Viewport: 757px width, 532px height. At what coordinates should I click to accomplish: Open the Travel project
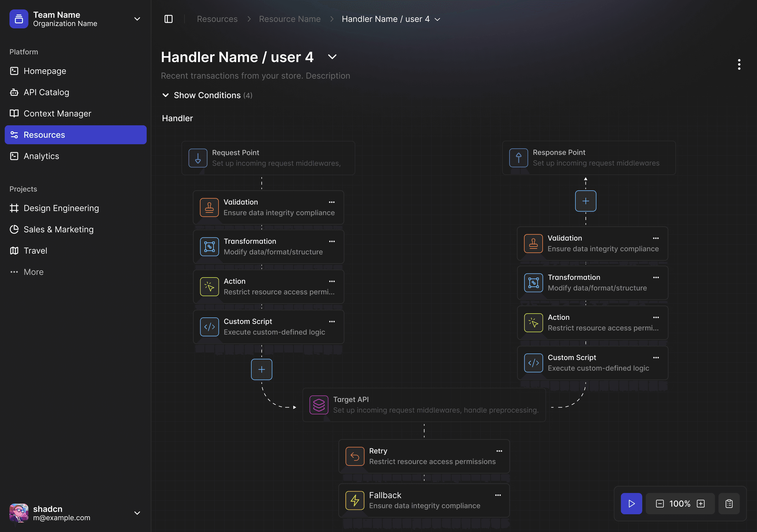[x=75, y=251]
